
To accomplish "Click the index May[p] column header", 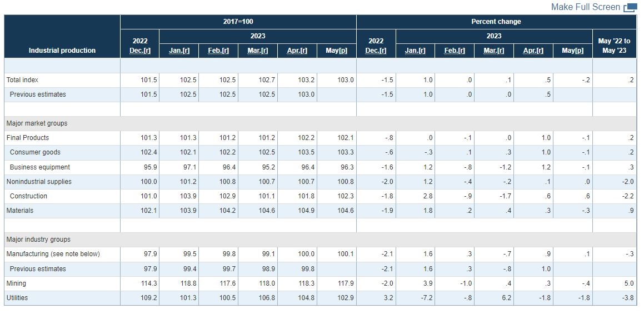I will pyautogui.click(x=336, y=51).
